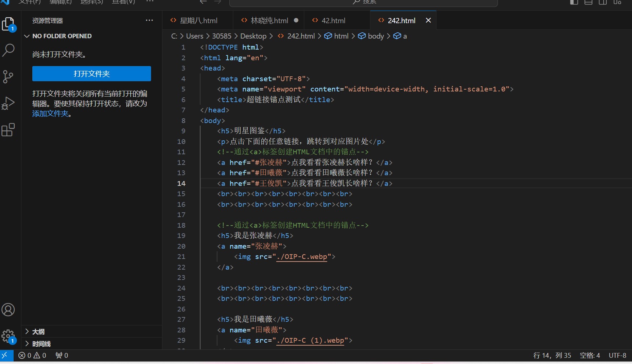The width and height of the screenshot is (632, 364).
Task: Open the Desktop breadcrumb dropdown
Action: tap(253, 36)
